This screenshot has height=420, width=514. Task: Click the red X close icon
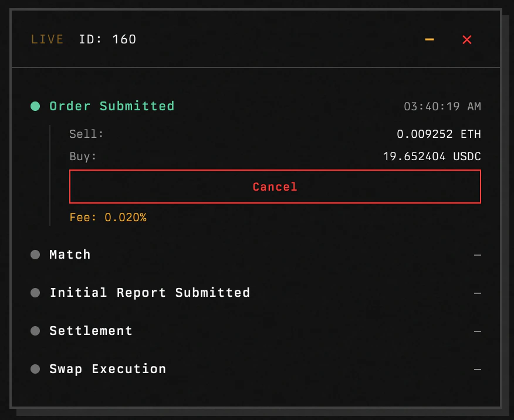point(466,39)
